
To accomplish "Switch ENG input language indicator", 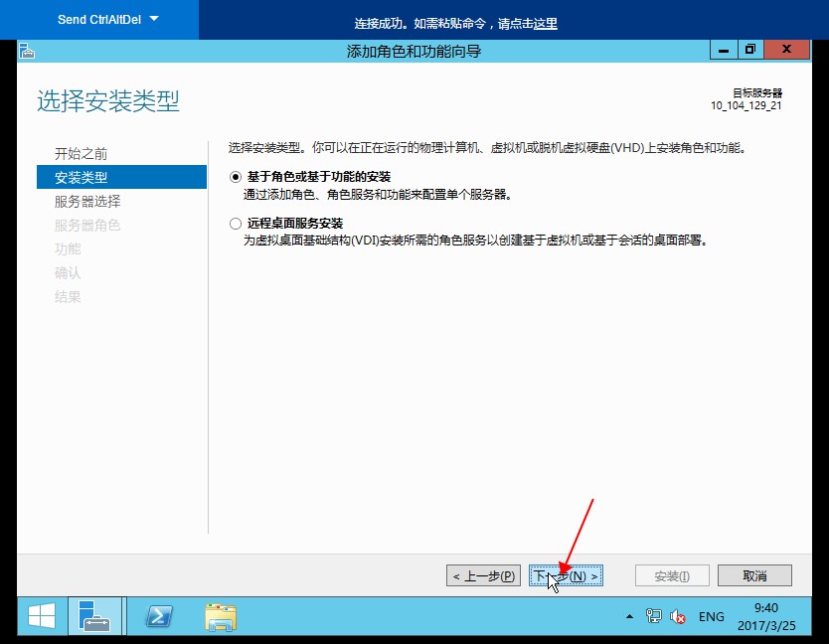I will (711, 617).
